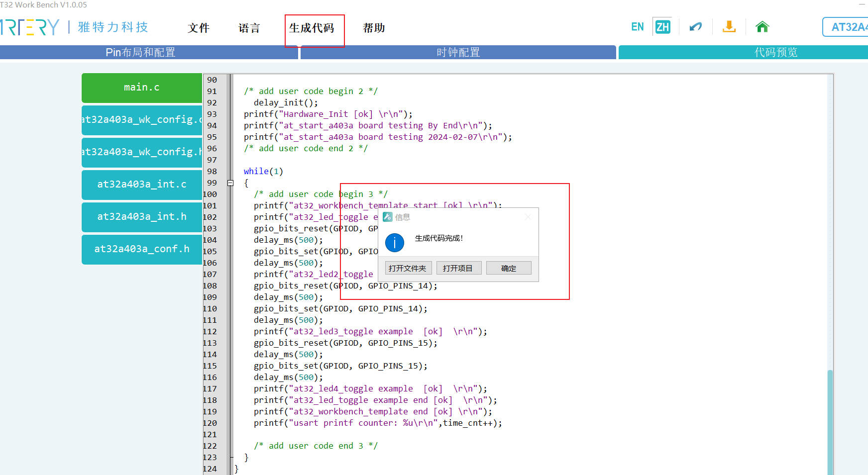Screen dimensions: 868x475
Task: Select the ZH Chinese language icon
Action: (662, 27)
